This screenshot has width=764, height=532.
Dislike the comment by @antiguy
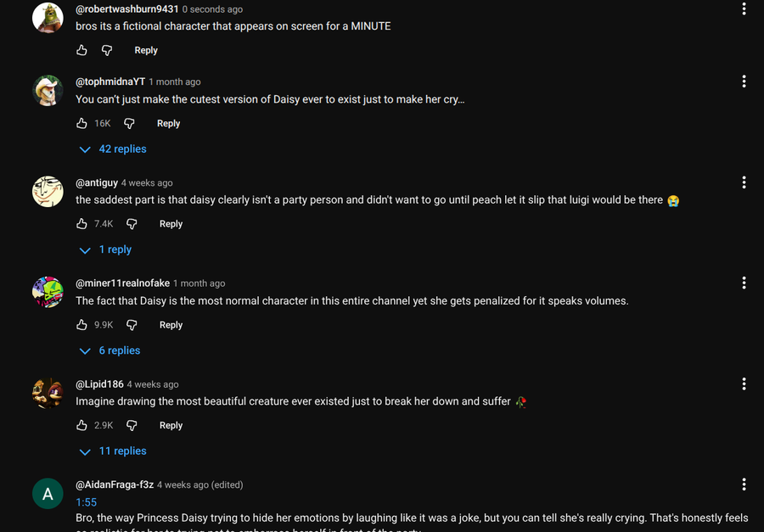coord(132,224)
